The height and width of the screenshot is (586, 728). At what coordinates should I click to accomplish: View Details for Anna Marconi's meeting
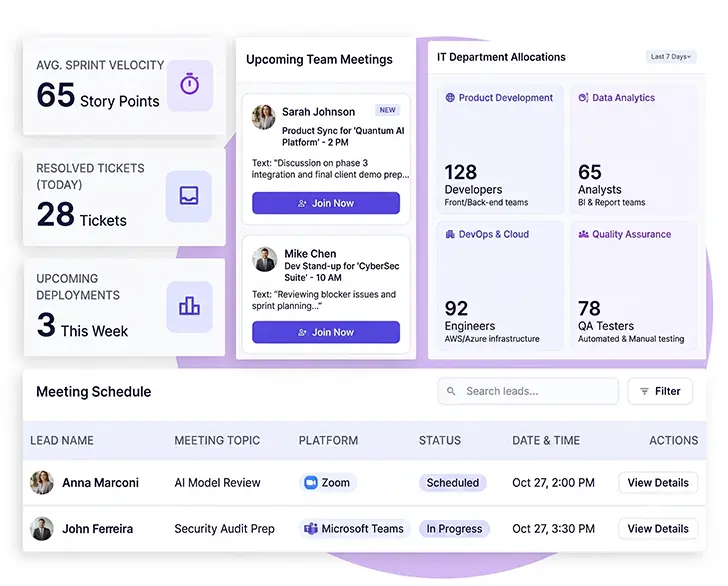[658, 482]
